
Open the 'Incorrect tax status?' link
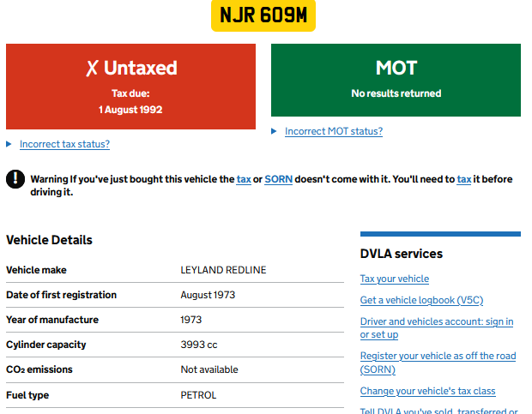[x=65, y=144]
